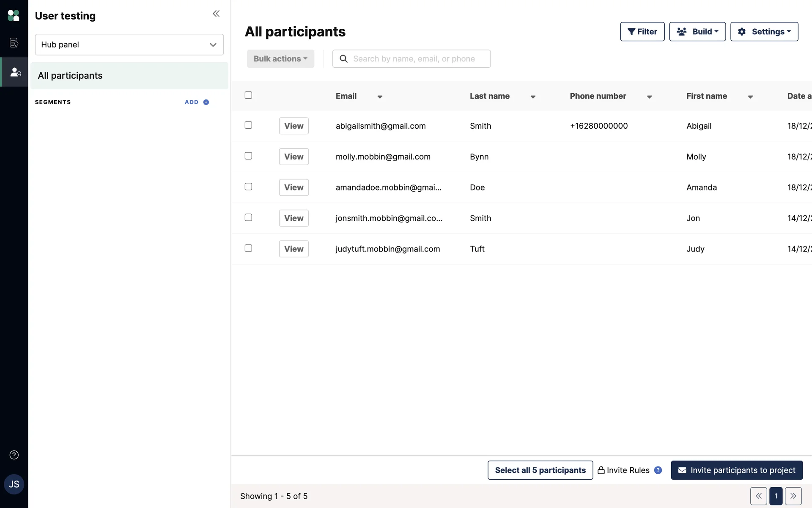812x508 pixels.
Task: Open the Hub panel dropdown
Action: tap(129, 44)
